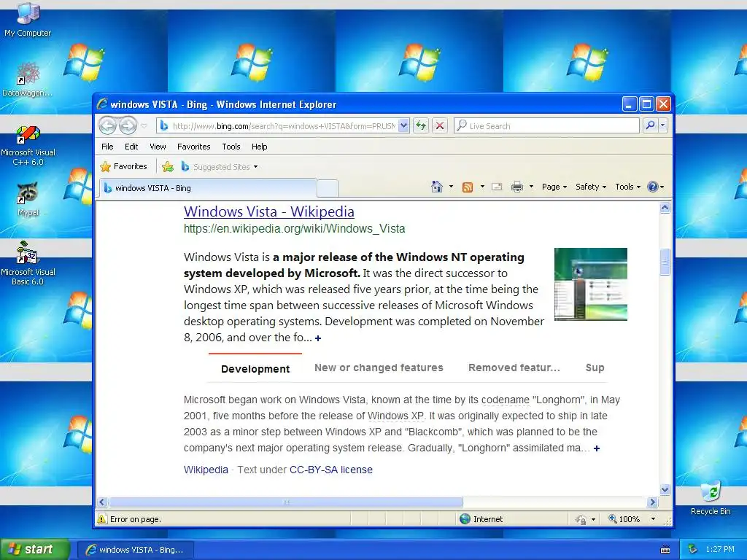Click the language bar keyboard icon in tray
The height and width of the screenshot is (560, 747).
665,550
